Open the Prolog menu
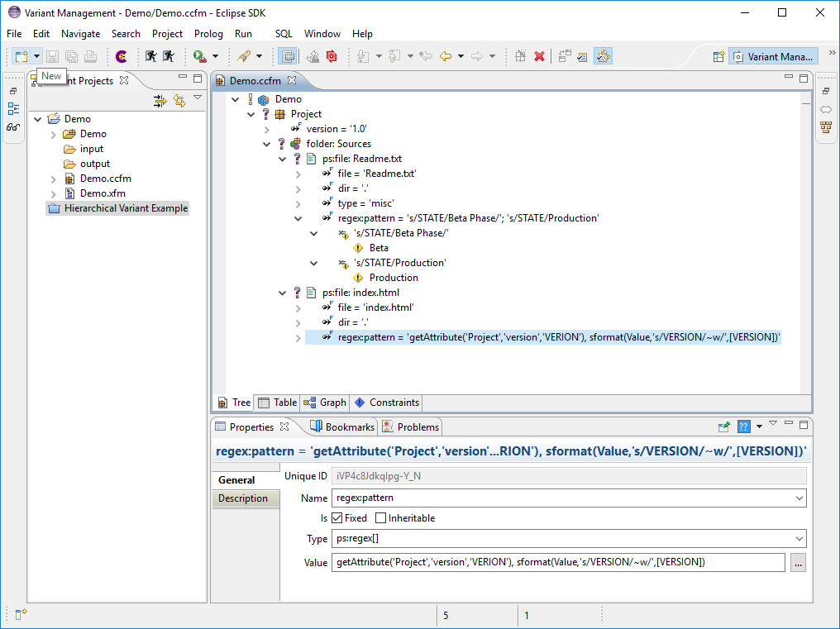Viewport: 840px width, 629px height. click(208, 34)
